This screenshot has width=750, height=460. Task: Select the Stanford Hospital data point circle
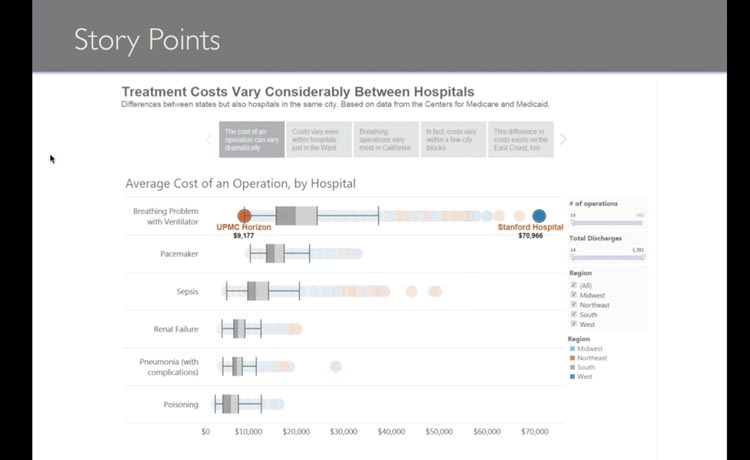click(x=539, y=215)
